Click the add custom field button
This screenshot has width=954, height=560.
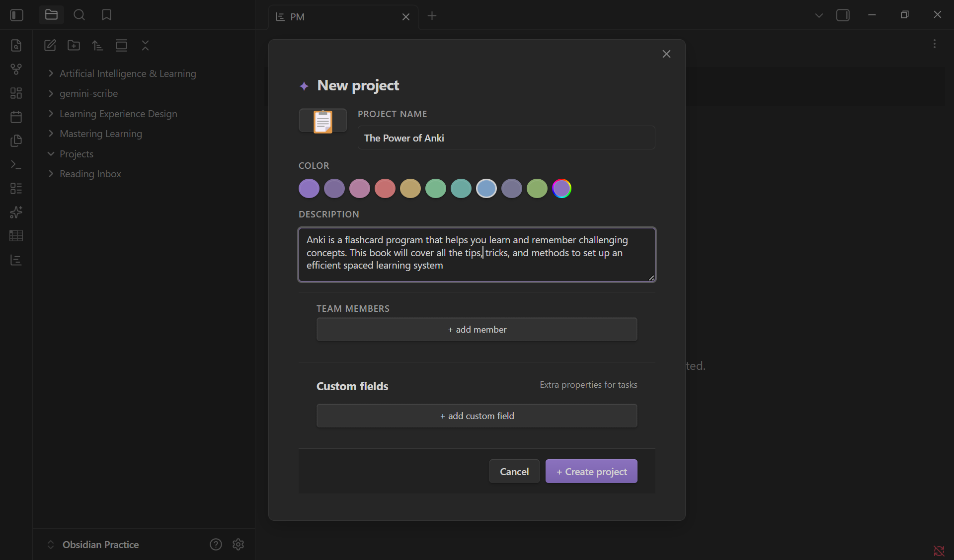tap(477, 416)
